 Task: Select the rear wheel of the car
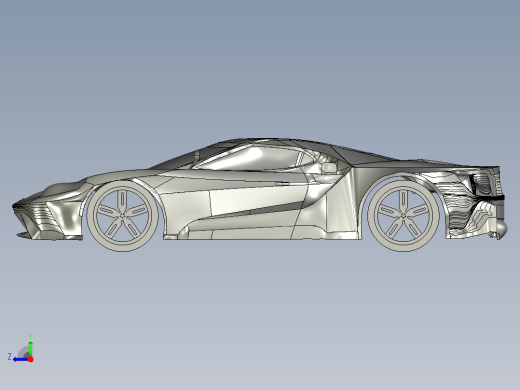pyautogui.click(x=403, y=216)
